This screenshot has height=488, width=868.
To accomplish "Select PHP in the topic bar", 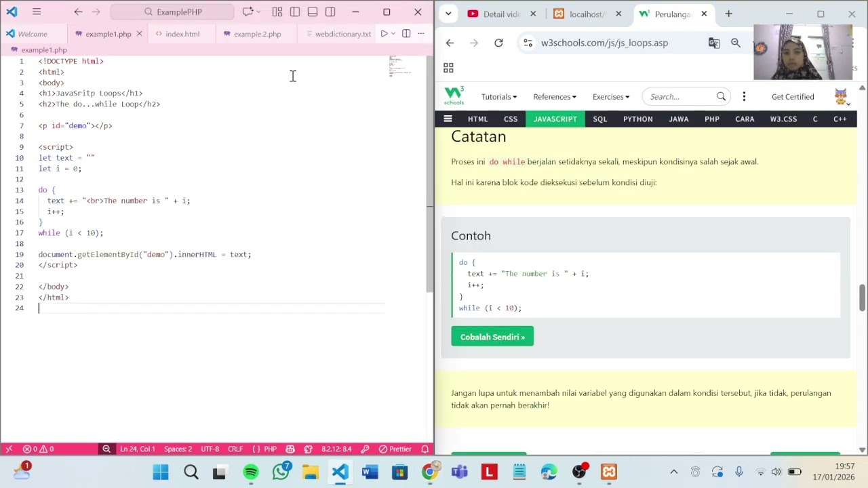I will [711, 119].
